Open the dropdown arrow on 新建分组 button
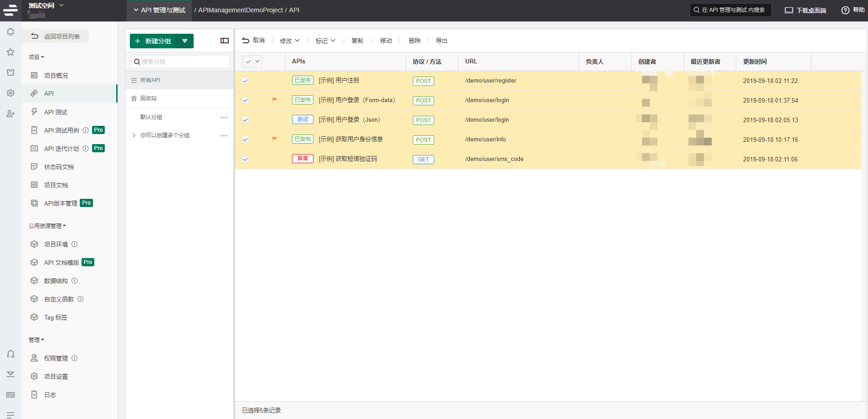The image size is (868, 419). pyautogui.click(x=185, y=41)
